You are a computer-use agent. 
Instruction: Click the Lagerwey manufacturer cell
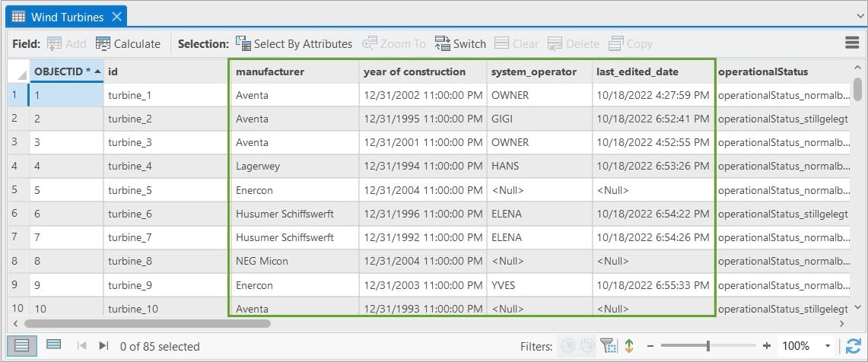[294, 166]
